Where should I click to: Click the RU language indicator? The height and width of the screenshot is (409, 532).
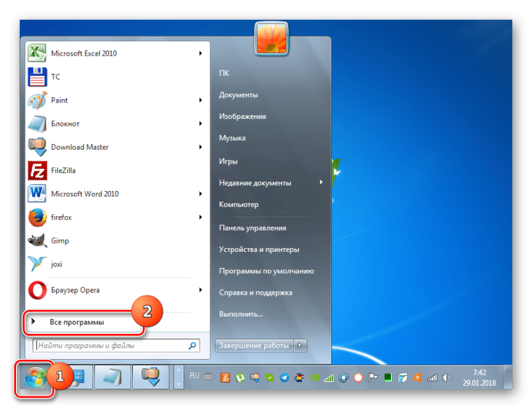click(x=194, y=375)
